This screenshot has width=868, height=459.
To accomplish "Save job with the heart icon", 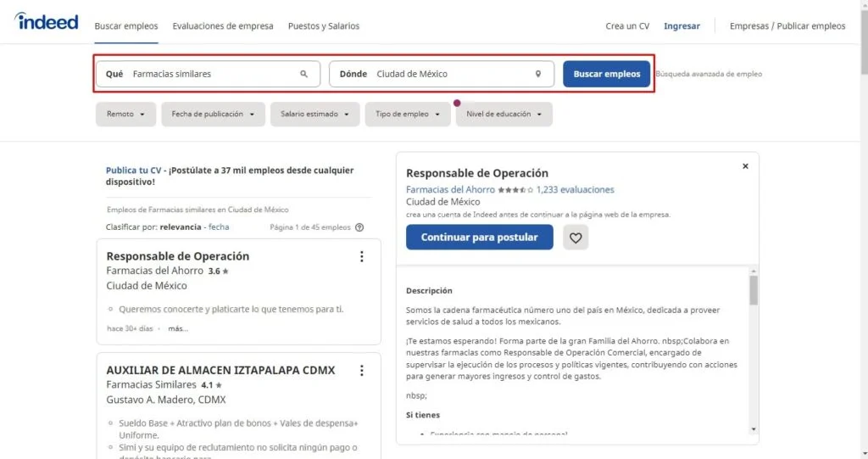I will point(576,238).
